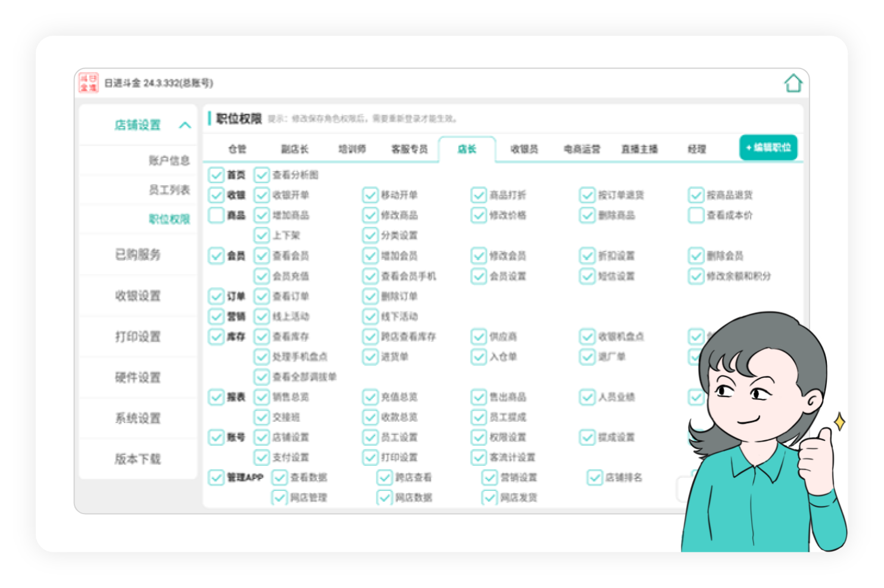Select the 店长 role tab

[x=467, y=149]
